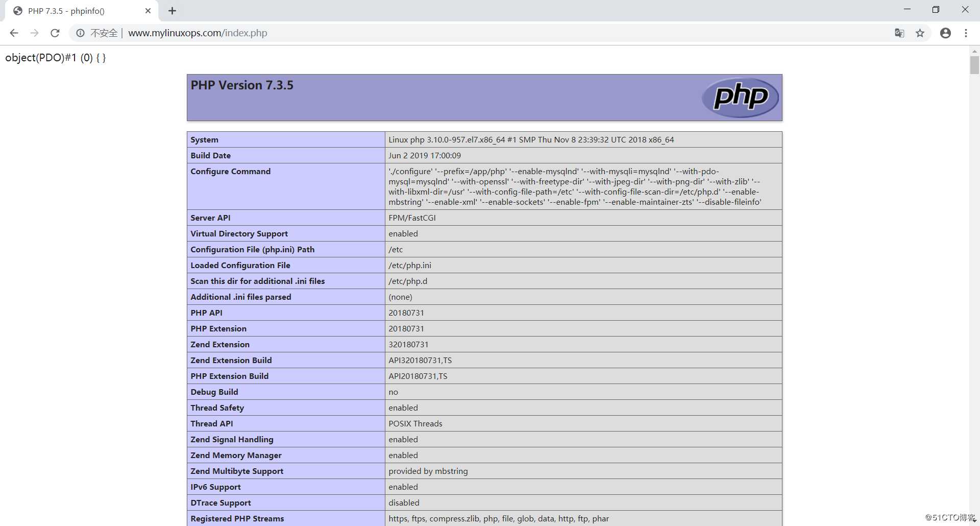Go back to the previous page
This screenshot has width=980, height=526.
click(x=14, y=33)
